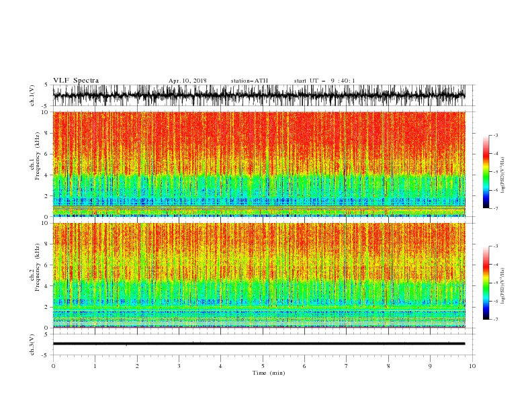
Task: Click the time axis tick label "9"
Action: pos(430,366)
